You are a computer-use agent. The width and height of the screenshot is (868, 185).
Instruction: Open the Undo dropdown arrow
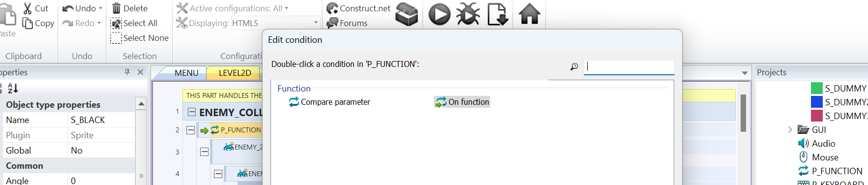tap(101, 8)
